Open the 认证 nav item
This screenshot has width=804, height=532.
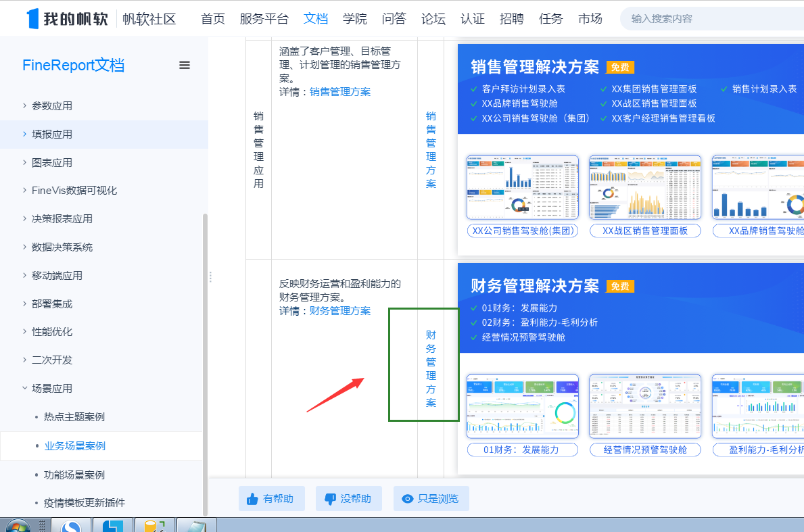click(472, 19)
